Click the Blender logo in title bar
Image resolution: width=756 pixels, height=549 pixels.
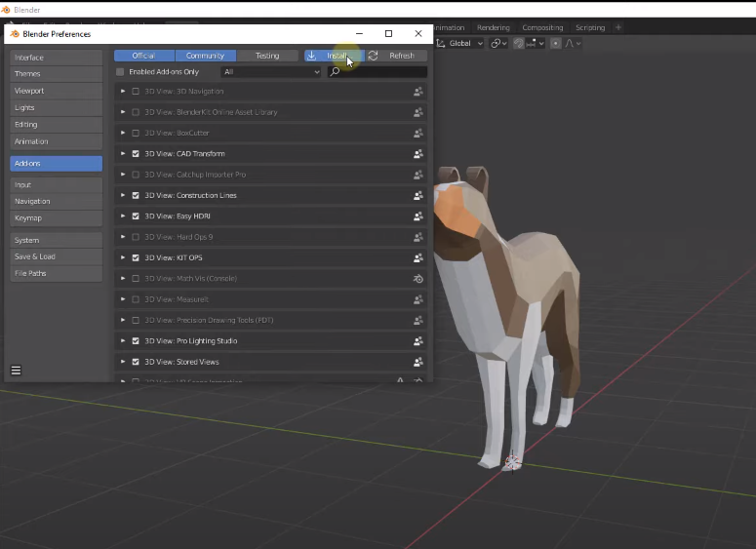click(6, 10)
